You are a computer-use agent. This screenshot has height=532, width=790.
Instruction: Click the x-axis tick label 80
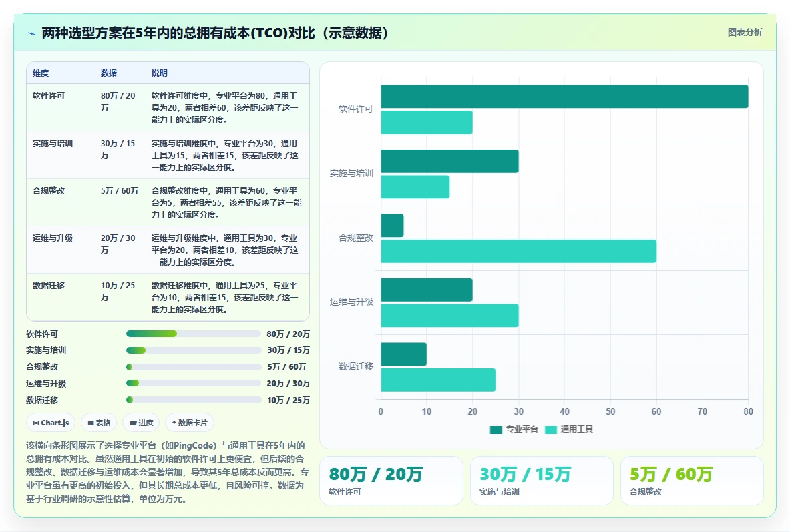click(x=748, y=412)
